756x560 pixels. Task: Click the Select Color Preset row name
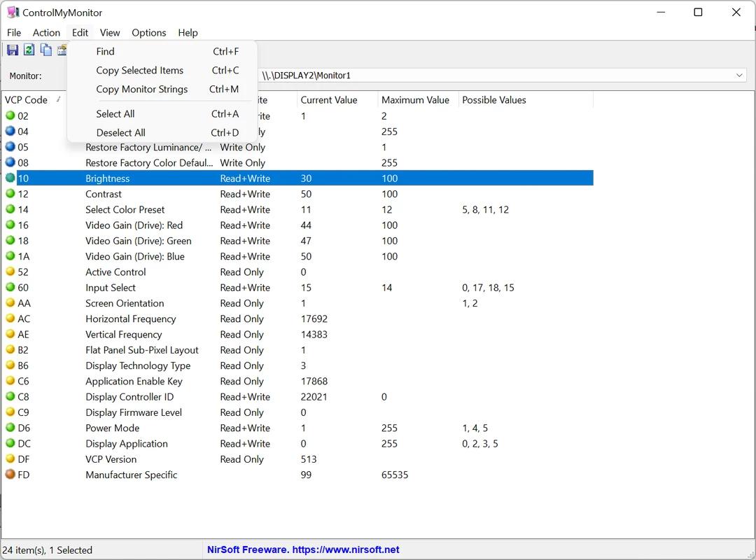125,210
